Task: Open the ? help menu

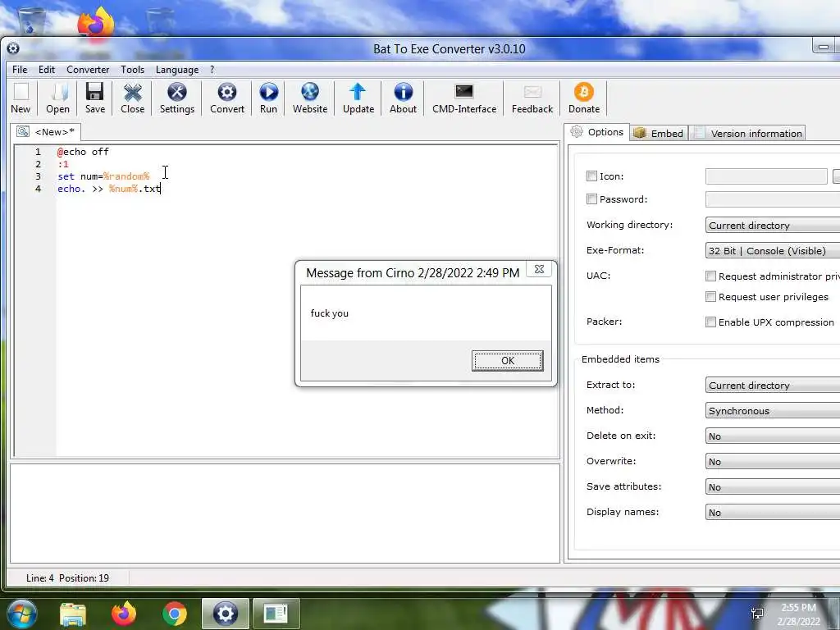Action: (x=212, y=70)
